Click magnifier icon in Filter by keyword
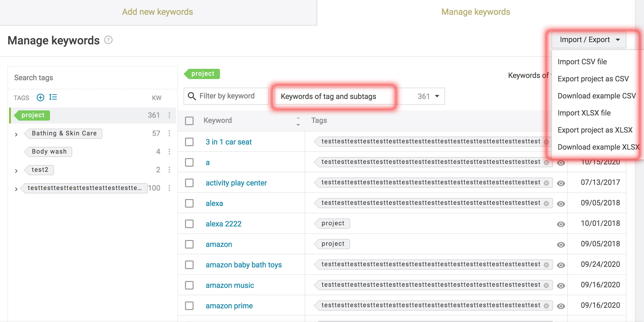 click(x=192, y=96)
